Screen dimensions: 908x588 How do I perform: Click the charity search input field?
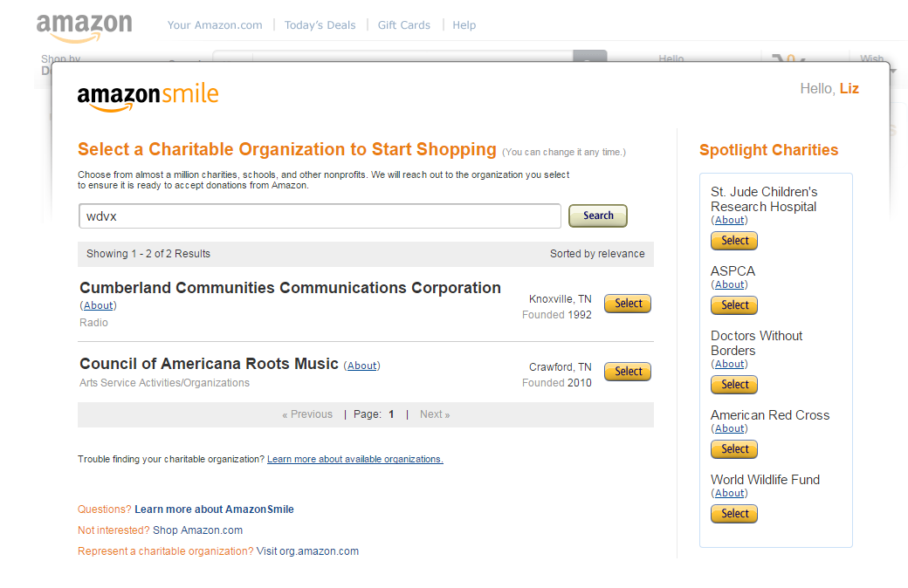[x=320, y=216]
